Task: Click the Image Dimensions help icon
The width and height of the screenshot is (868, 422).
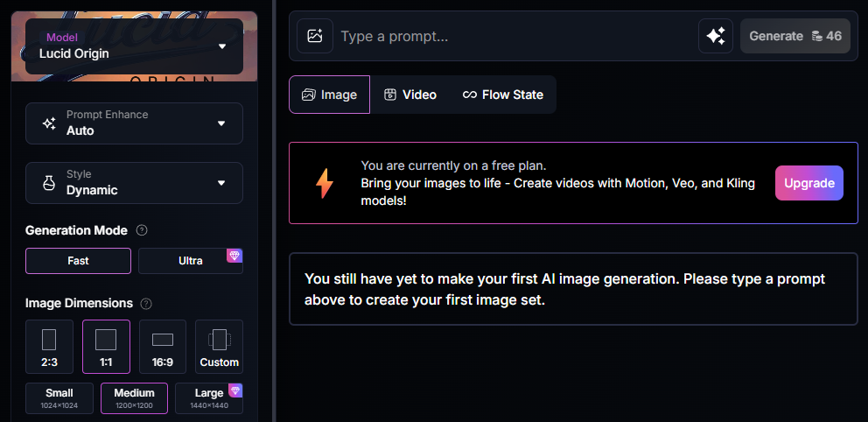Action: (146, 304)
